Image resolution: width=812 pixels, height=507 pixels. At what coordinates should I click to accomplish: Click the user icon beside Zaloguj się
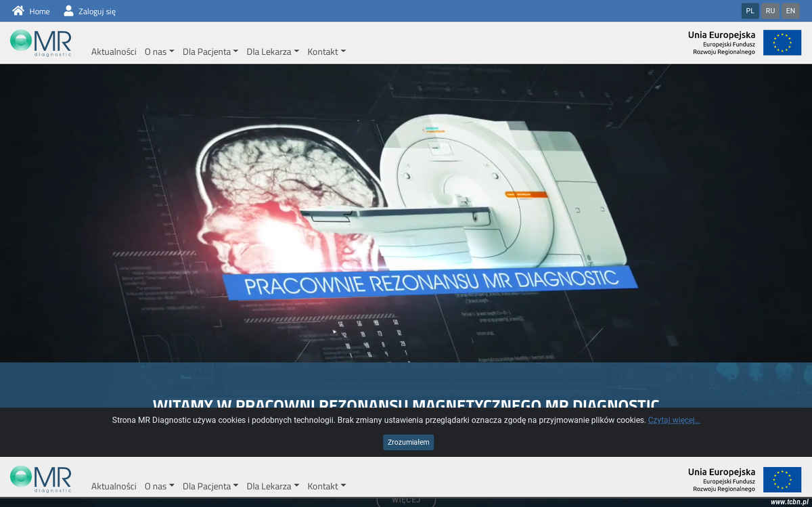pyautogui.click(x=68, y=11)
